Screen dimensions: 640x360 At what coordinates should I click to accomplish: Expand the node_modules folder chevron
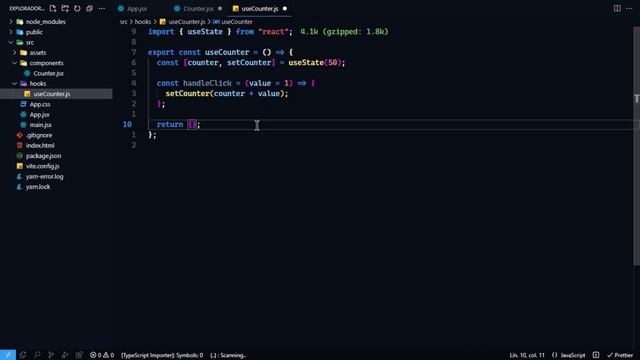(11, 22)
